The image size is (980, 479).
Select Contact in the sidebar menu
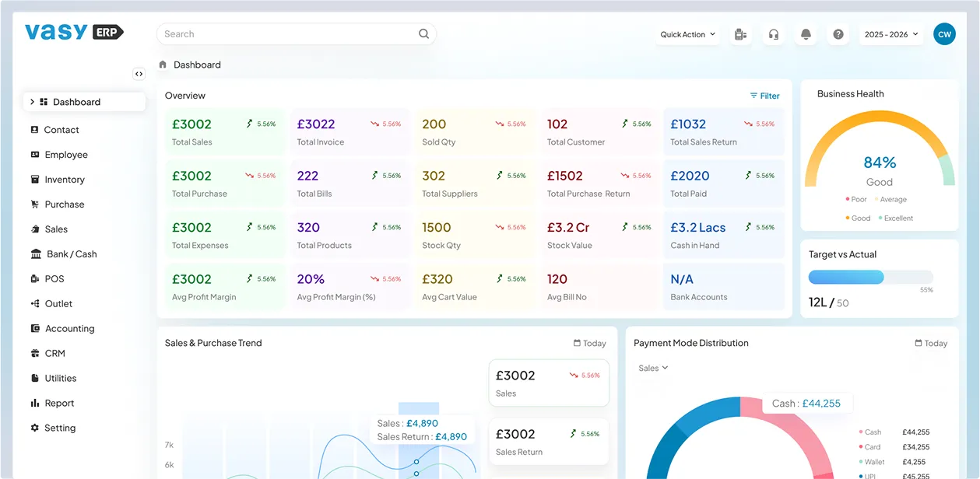[x=61, y=130]
